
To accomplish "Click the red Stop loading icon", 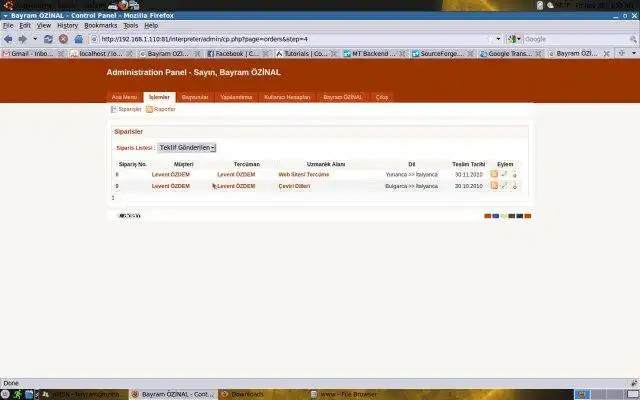I will (x=63, y=39).
